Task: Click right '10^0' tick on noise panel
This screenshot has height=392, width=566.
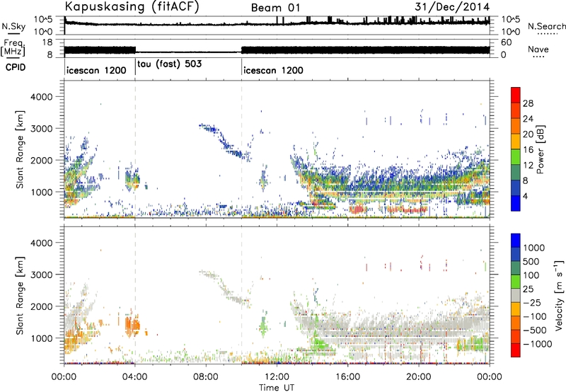Action: tap(511, 32)
